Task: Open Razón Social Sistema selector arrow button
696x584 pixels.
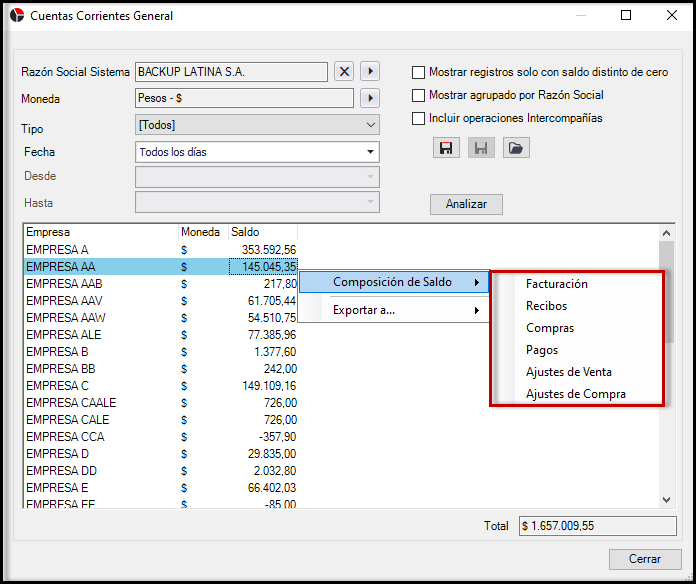Action: tap(370, 71)
